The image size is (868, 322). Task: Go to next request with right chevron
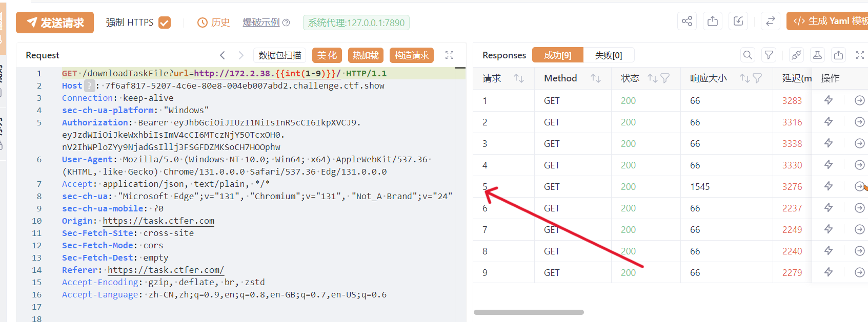point(241,55)
